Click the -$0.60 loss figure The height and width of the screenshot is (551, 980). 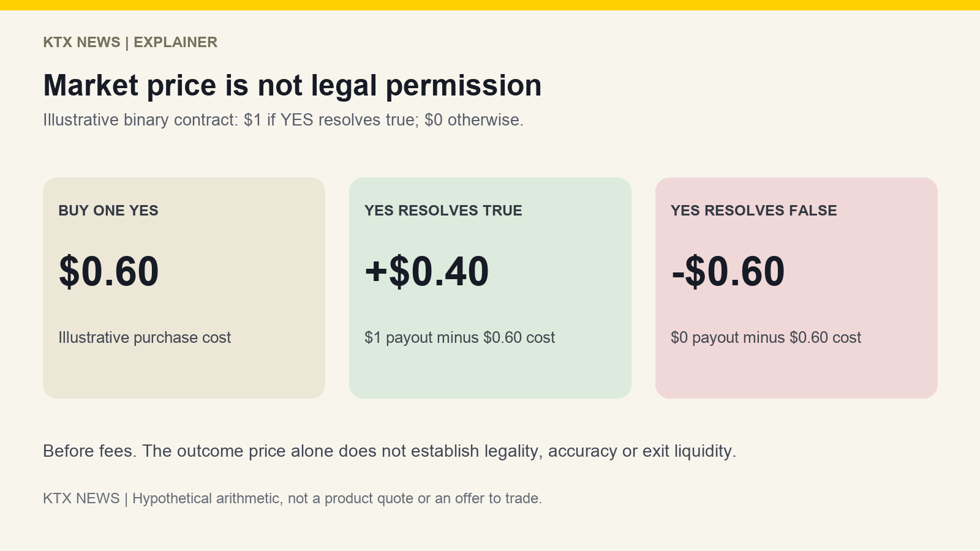click(x=728, y=271)
